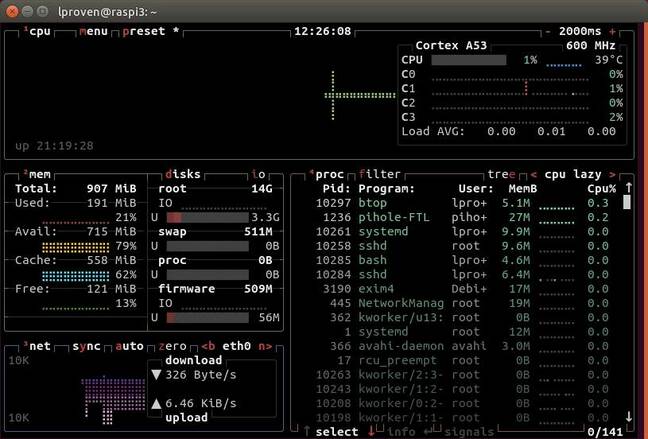Click the firmware disk usage bar
This screenshot has width=648, height=439.
point(207,317)
